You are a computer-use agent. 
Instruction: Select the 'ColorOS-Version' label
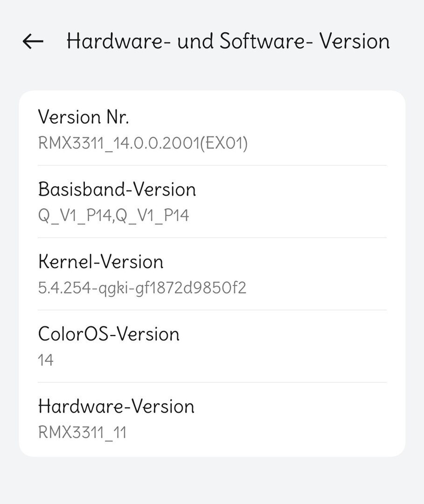pyautogui.click(x=108, y=334)
